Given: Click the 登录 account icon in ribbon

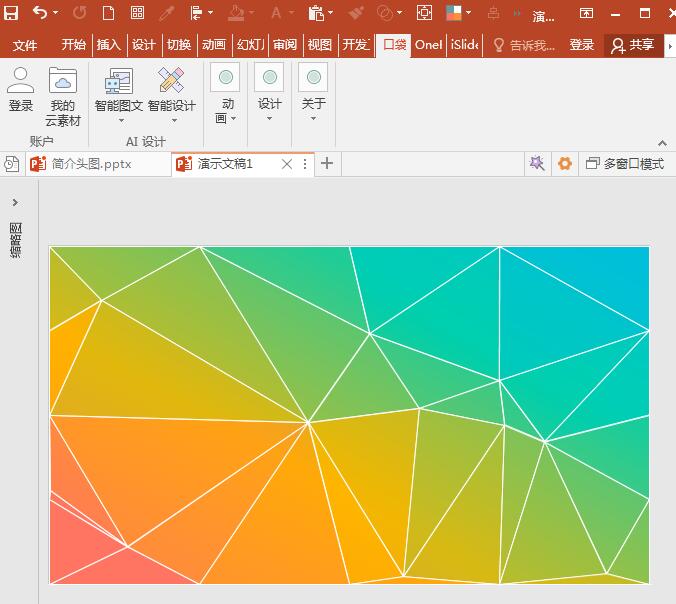Looking at the screenshot, I should coord(21,91).
